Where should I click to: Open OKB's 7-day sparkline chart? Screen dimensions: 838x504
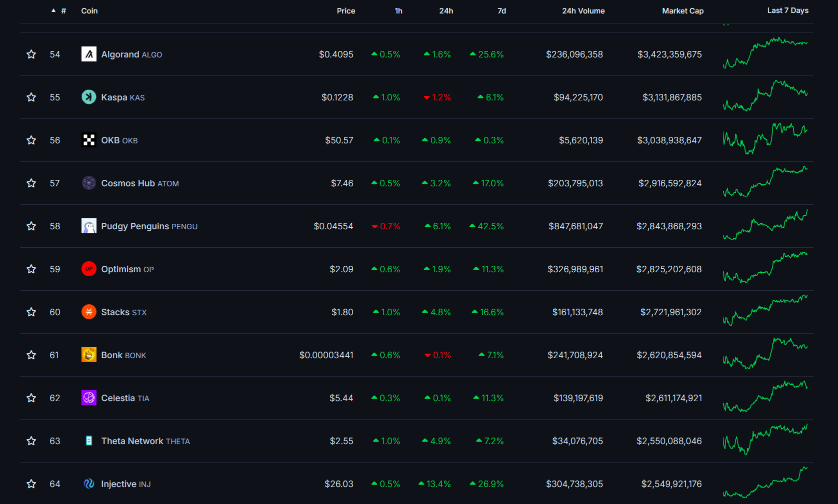click(x=765, y=138)
